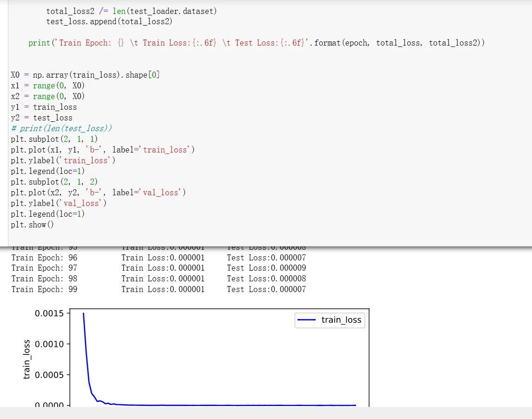Click the rotated 'train_loss' y-axis label
This screenshot has height=419, width=532.
[x=27, y=359]
